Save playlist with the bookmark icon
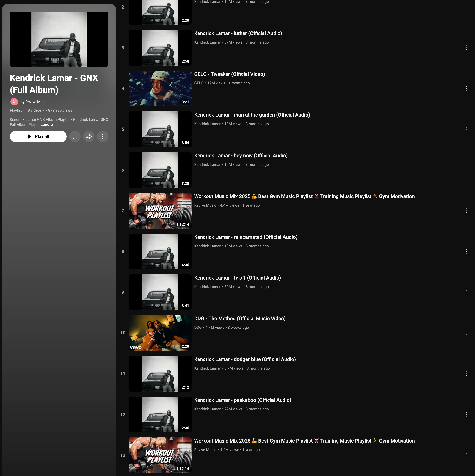Image resolution: width=475 pixels, height=476 pixels. tap(75, 136)
